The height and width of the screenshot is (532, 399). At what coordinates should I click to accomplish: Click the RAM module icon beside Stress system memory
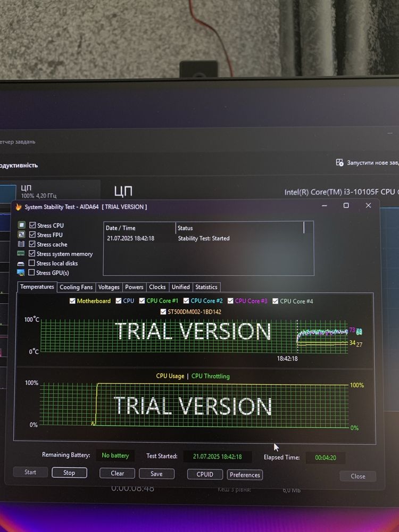(x=21, y=253)
